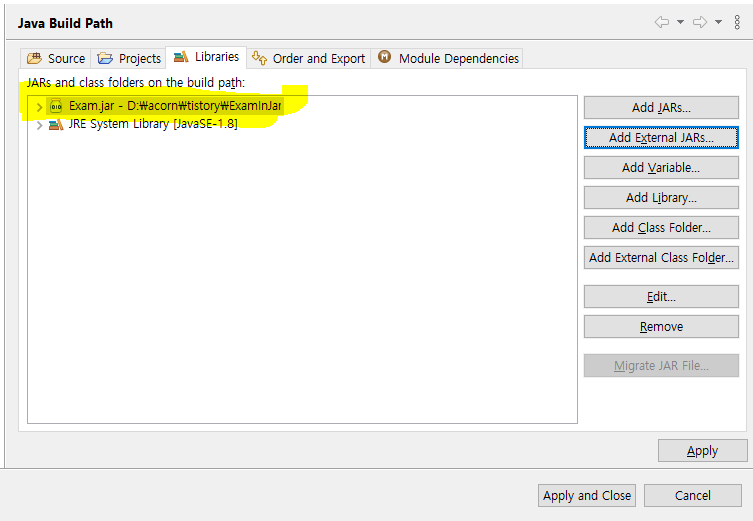The width and height of the screenshot is (753, 521).
Task: Switch to the Source tab
Action: click(x=56, y=58)
